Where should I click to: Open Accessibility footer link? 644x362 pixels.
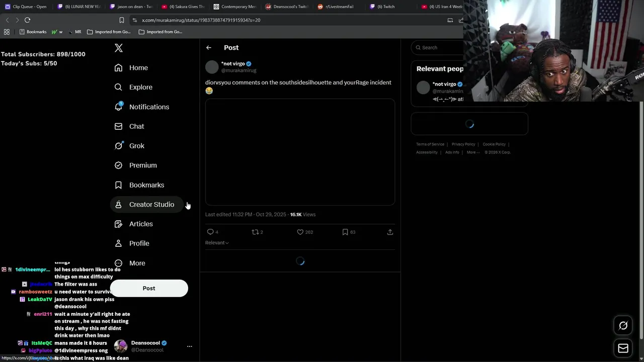coord(427,152)
